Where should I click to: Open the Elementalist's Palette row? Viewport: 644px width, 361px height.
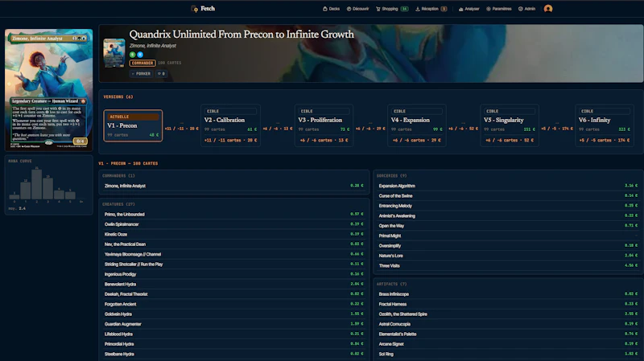pos(508,334)
